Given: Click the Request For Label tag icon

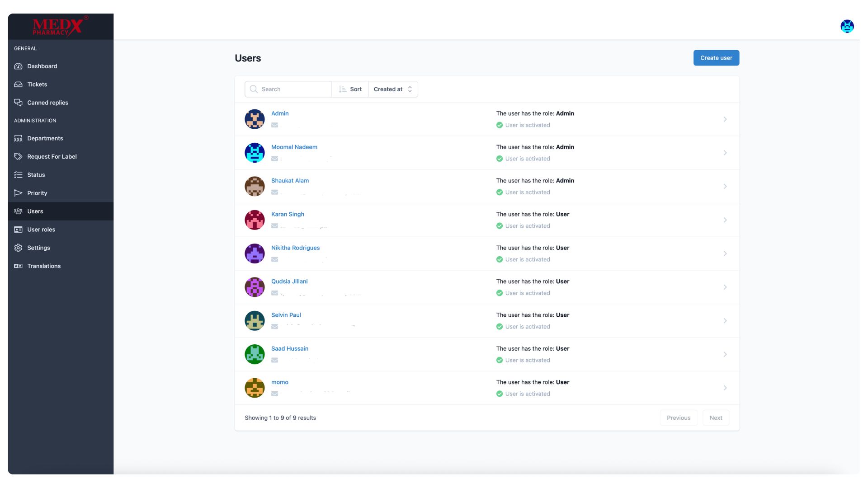Looking at the screenshot, I should 18,156.
